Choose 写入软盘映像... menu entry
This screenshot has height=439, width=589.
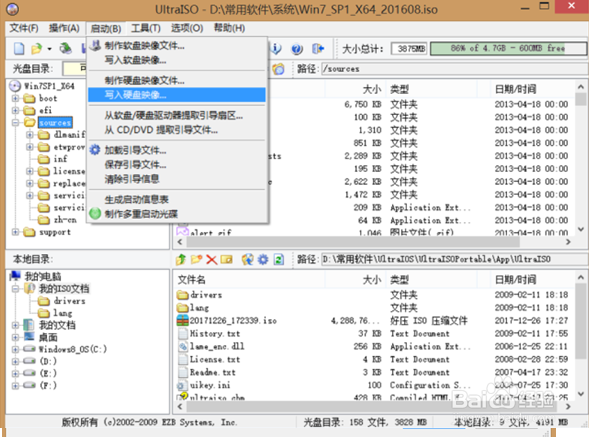click(x=177, y=60)
